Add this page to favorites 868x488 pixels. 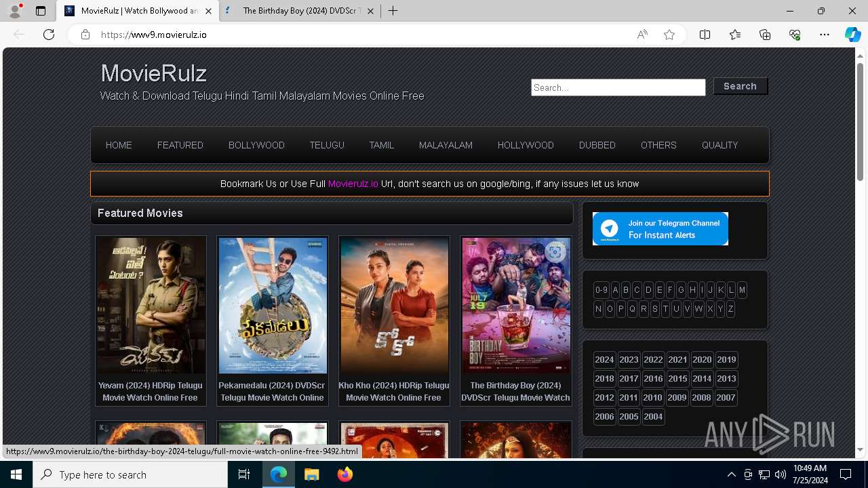(669, 35)
